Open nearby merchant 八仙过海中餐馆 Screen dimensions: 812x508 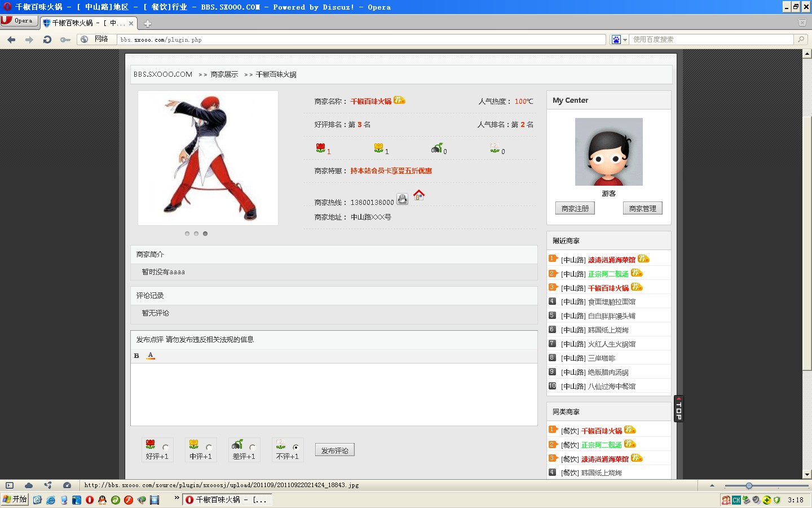[x=611, y=387]
